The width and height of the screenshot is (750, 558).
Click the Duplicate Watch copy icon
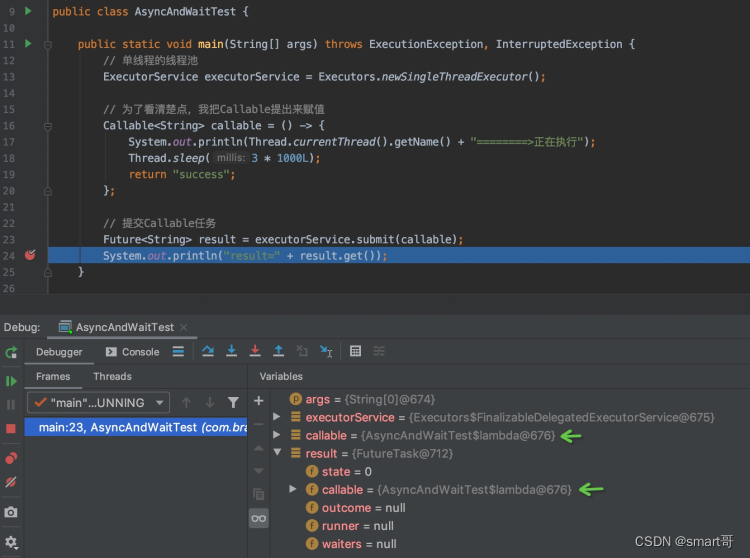point(259,494)
